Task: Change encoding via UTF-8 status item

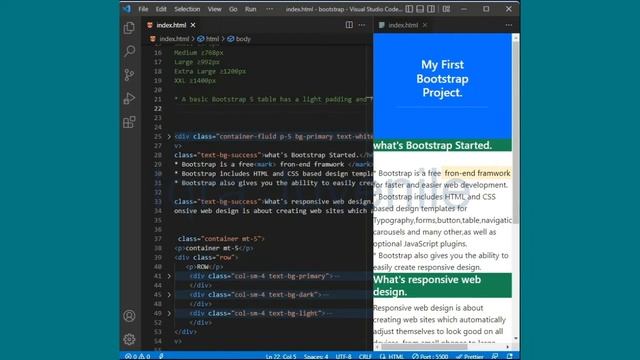Action: click(x=343, y=356)
